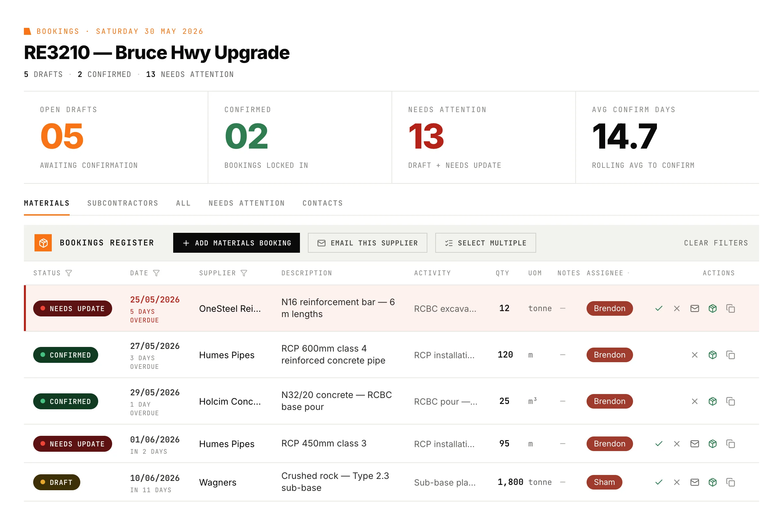Cancel the Holcim N32/20 concrete booking
783x532 pixels.
(x=694, y=401)
